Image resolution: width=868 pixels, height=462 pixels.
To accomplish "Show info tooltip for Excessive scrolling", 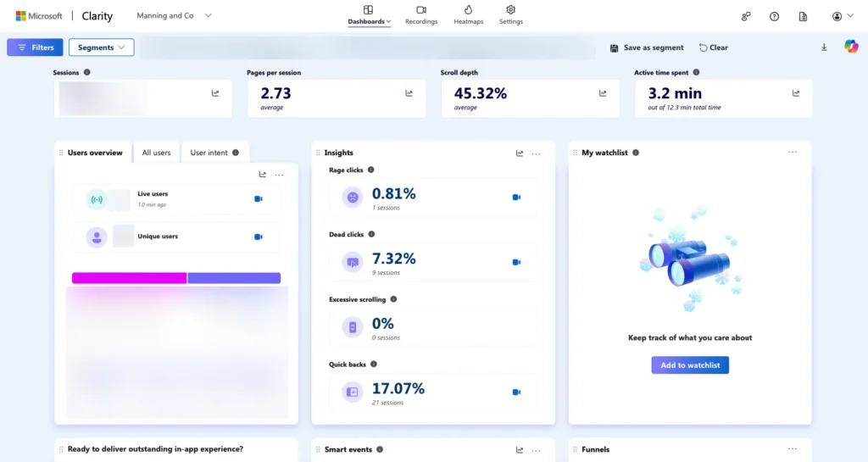I will click(393, 299).
